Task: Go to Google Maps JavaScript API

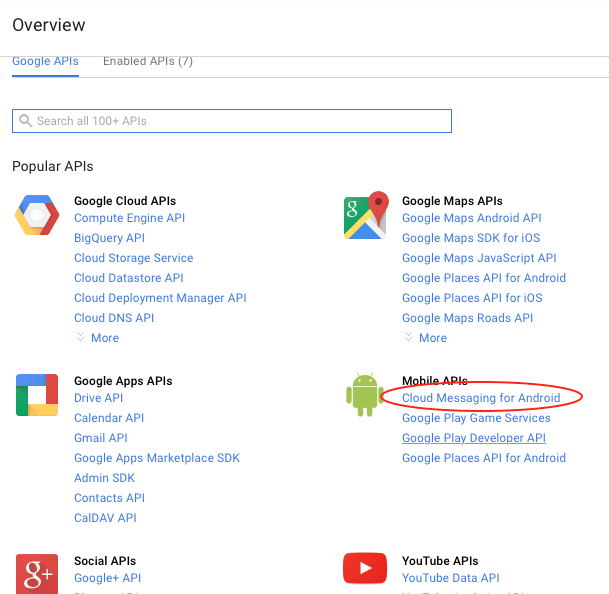Action: 480,258
